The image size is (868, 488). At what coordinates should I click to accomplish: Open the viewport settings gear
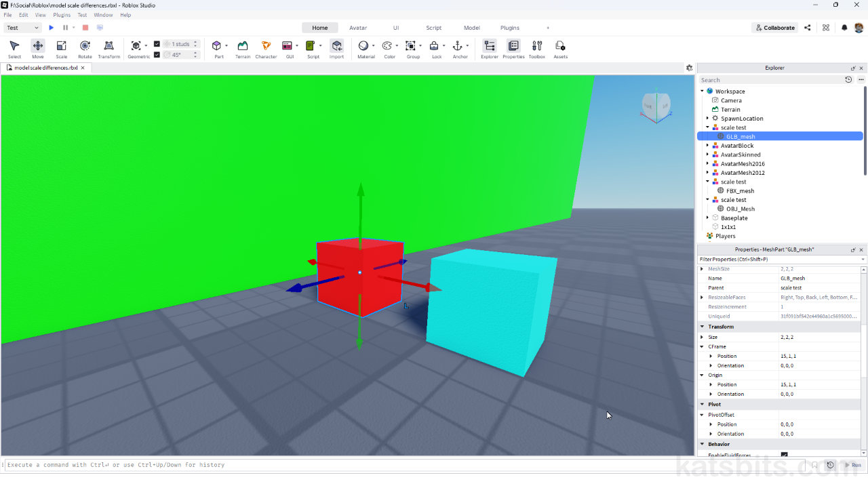pyautogui.click(x=689, y=68)
